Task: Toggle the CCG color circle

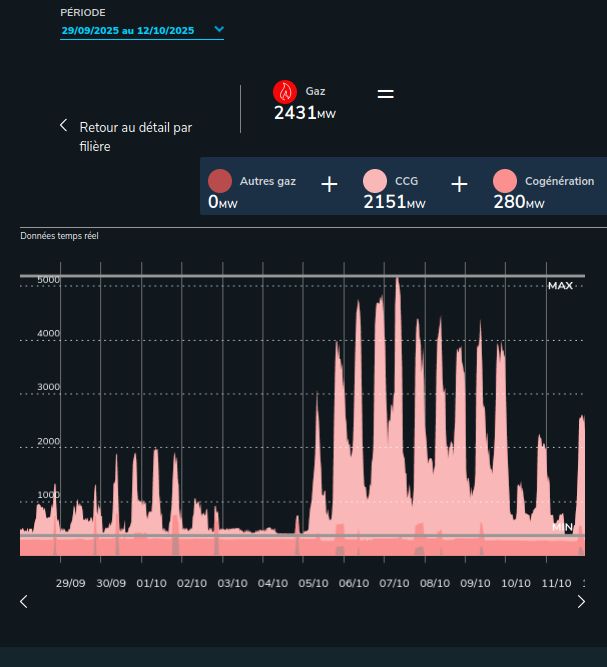Action: click(375, 181)
